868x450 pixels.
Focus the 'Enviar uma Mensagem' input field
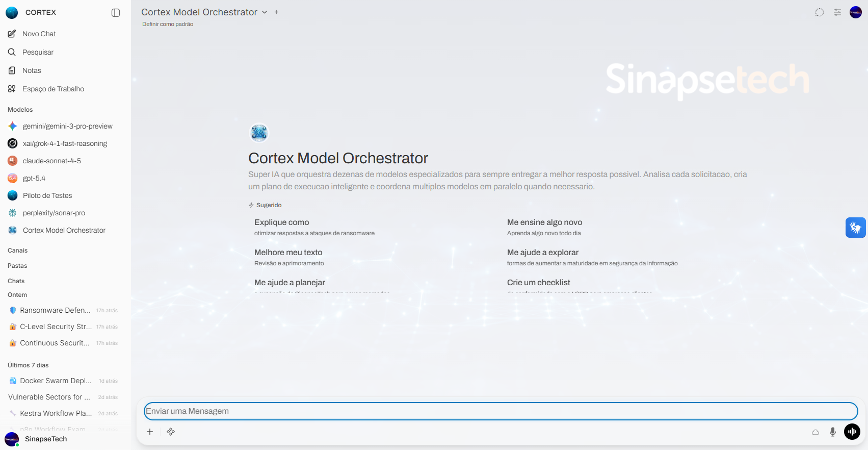click(499, 411)
